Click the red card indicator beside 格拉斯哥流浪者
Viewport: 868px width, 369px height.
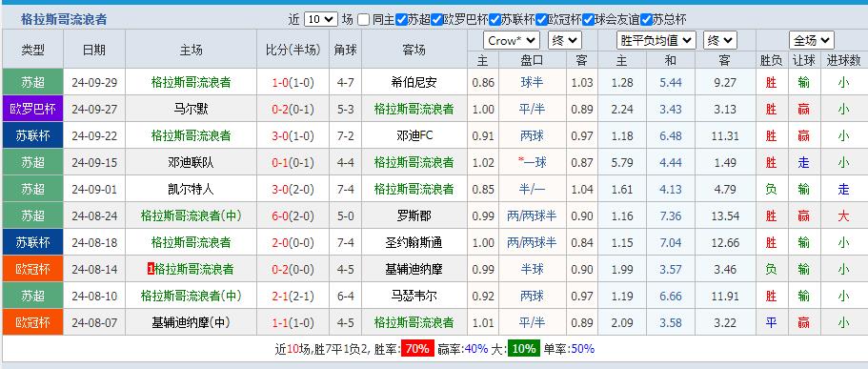pos(150,269)
